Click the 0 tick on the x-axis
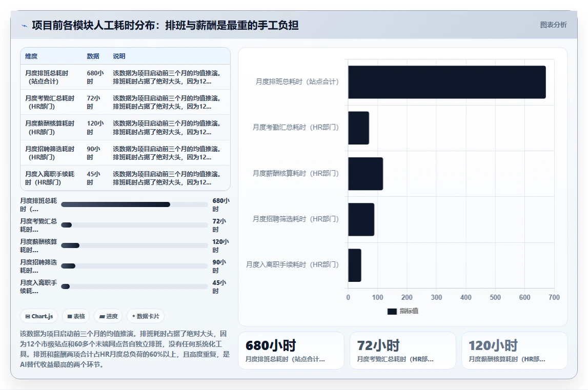 tap(349, 297)
